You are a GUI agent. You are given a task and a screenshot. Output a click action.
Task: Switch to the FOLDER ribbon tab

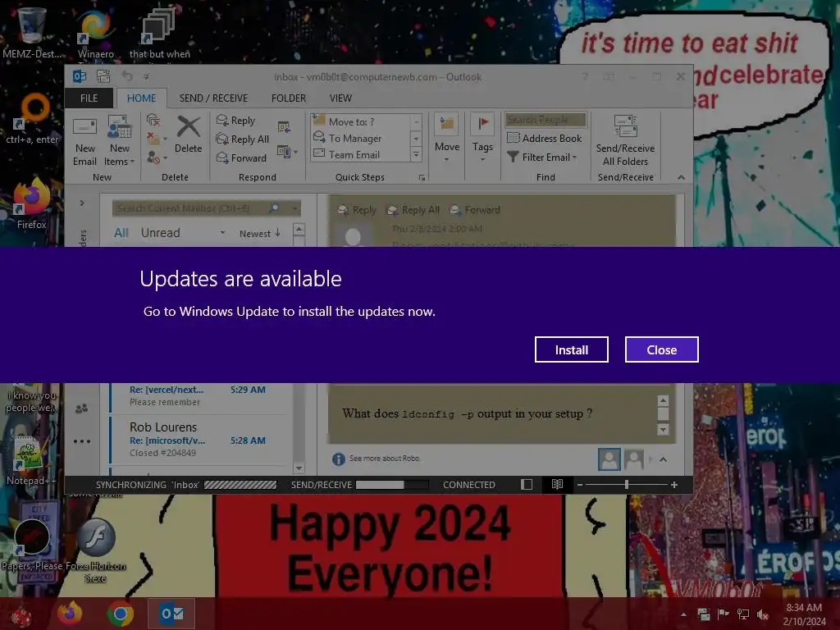click(288, 98)
